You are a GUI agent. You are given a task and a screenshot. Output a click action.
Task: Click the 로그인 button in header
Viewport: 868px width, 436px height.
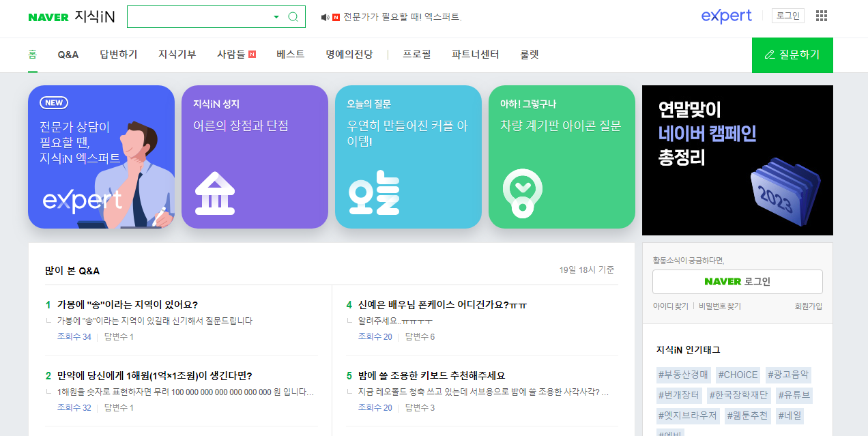pyautogui.click(x=788, y=16)
